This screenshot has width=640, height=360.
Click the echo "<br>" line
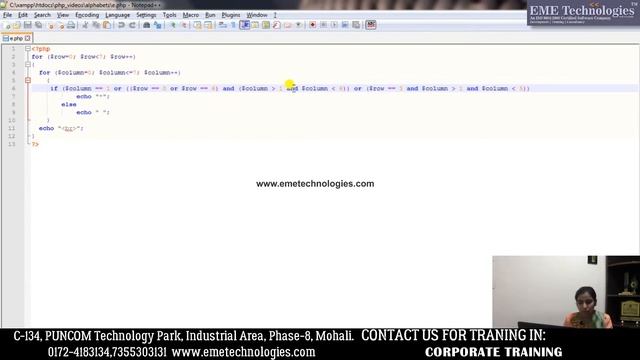point(61,128)
